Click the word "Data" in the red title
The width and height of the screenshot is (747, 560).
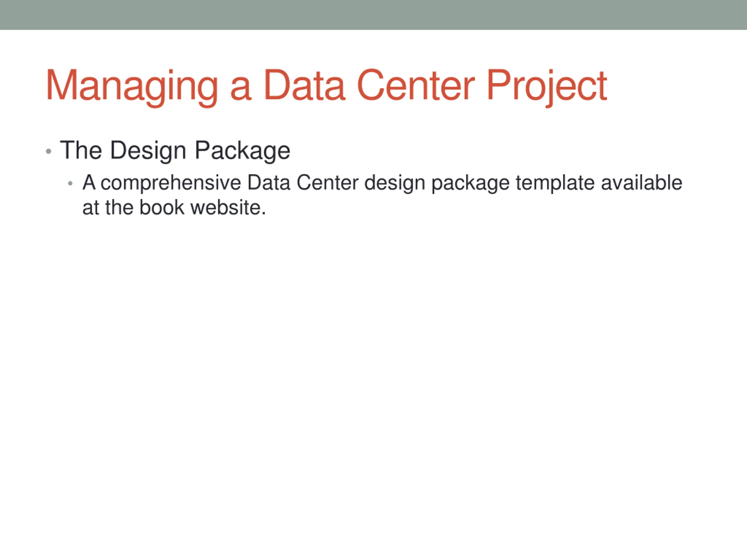tap(304, 86)
